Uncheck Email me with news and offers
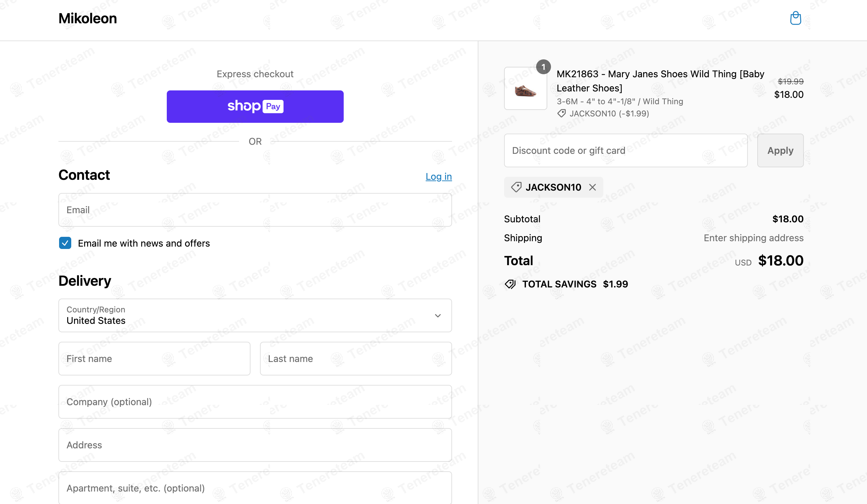The height and width of the screenshot is (504, 867). point(65,243)
